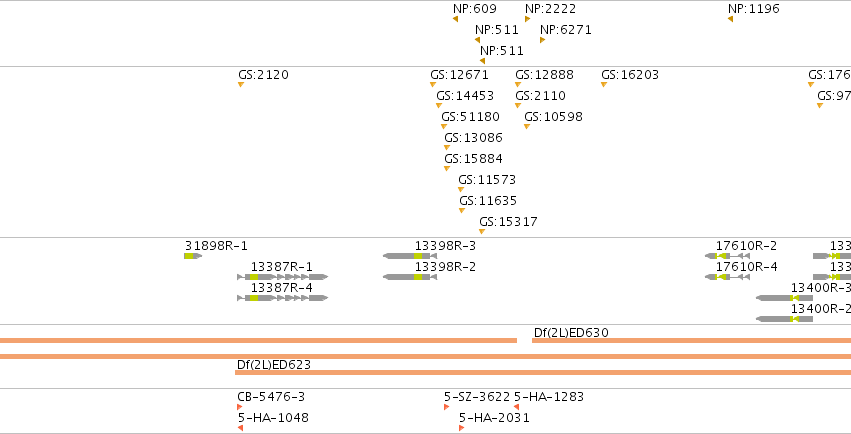
Task: Click the CB-5476-3 red arrow marker
Action: point(240,407)
